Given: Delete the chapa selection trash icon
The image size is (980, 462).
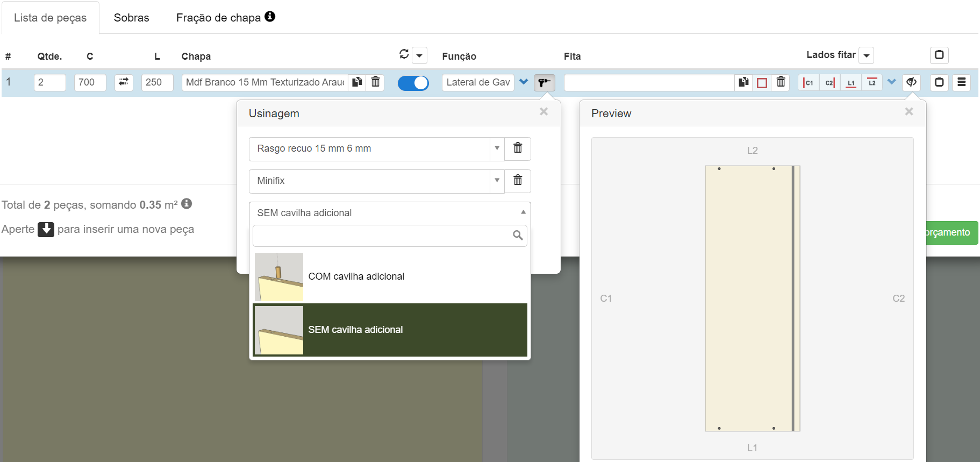Looking at the screenshot, I should pyautogui.click(x=375, y=82).
